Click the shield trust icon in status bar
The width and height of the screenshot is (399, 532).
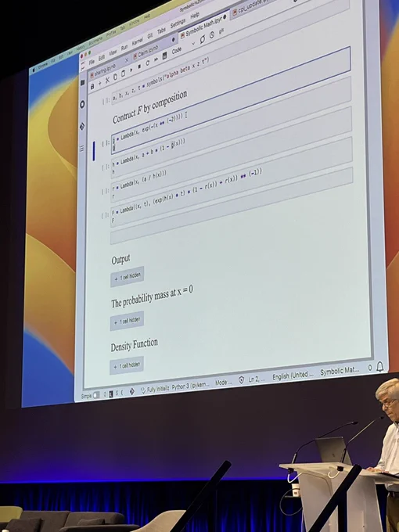tap(241, 380)
